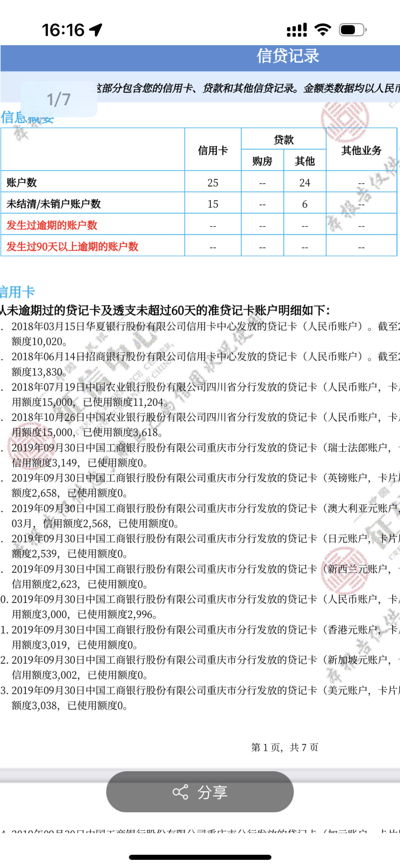Screen dimensions: 400x868
Task: Tap the text 额度10,020
Action: coord(39,342)
